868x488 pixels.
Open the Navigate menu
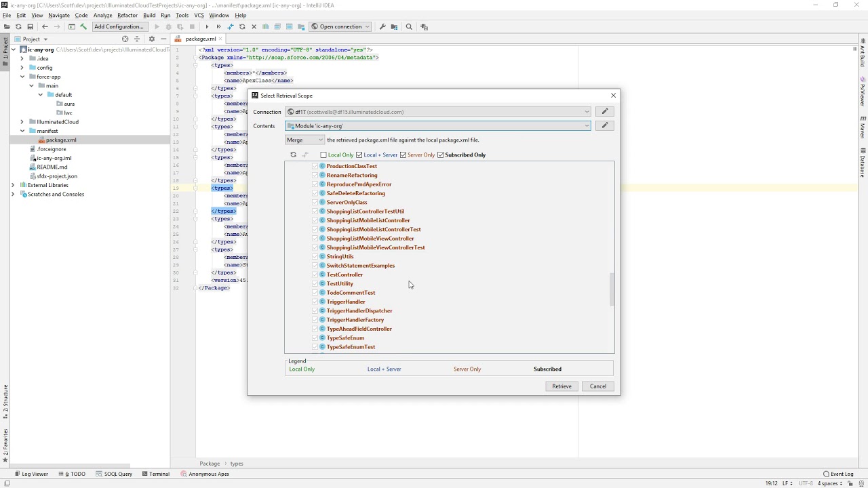[59, 15]
